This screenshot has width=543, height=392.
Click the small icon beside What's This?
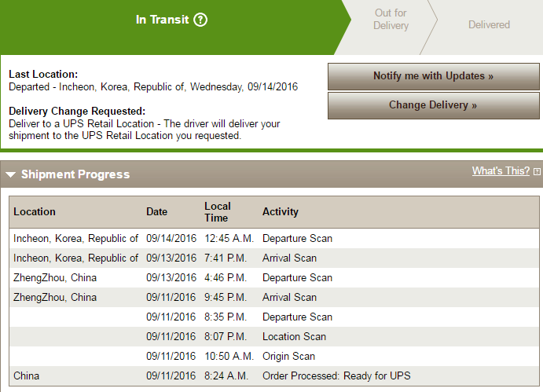click(x=537, y=171)
